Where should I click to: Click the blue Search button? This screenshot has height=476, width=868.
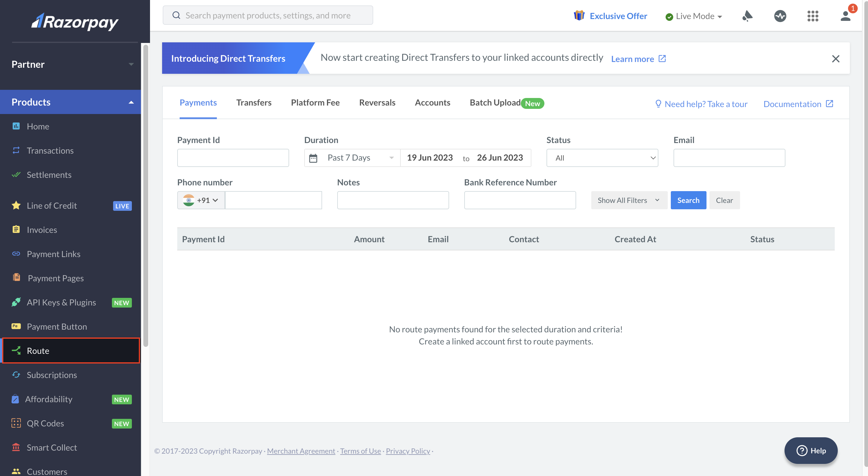(x=688, y=200)
